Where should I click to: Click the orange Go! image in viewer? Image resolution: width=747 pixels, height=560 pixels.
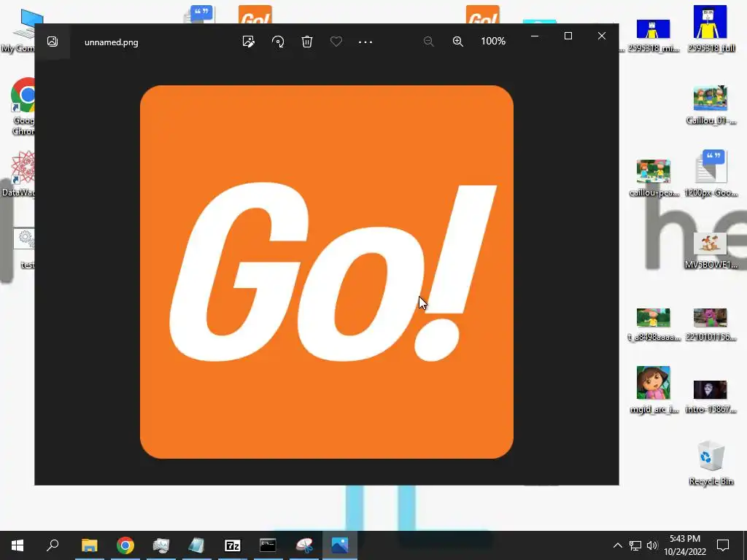click(x=327, y=272)
